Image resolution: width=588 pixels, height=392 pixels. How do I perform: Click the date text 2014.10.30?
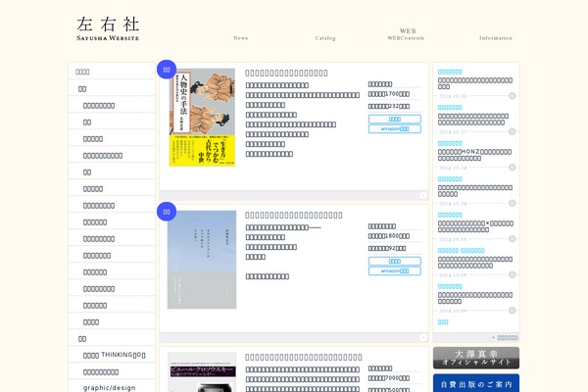pos(453,96)
